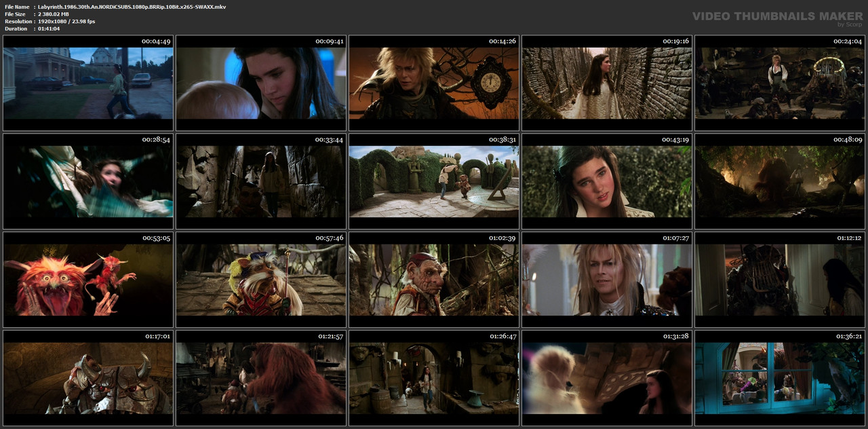
Task: Select the thumbnail at 00:48:09
Action: (x=780, y=181)
